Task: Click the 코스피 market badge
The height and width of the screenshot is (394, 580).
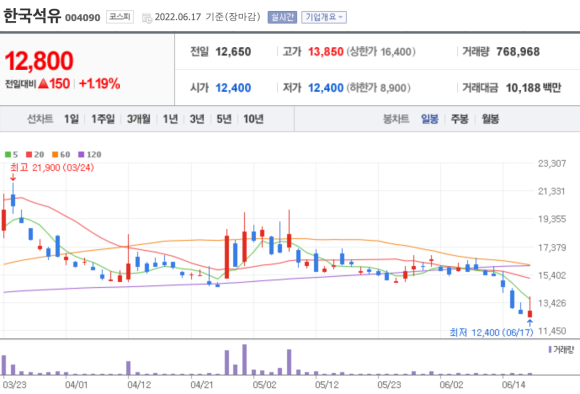Action: (120, 17)
